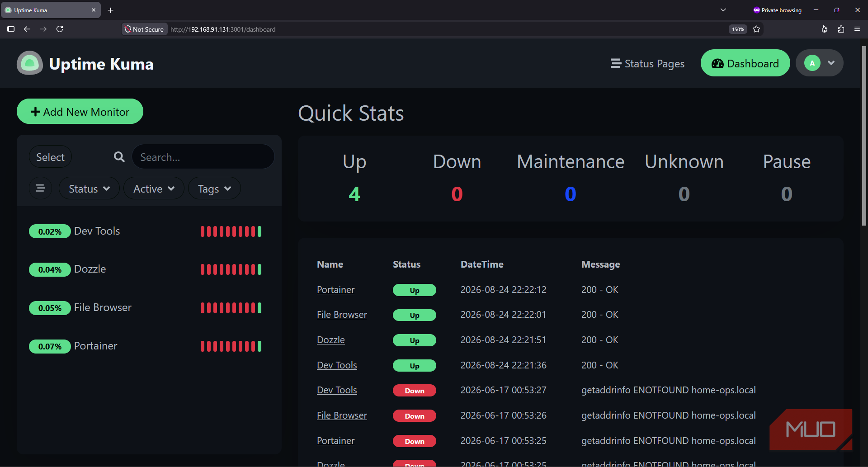This screenshot has width=868, height=467.
Task: Click the Up badge in Portainer row
Action: tap(414, 290)
